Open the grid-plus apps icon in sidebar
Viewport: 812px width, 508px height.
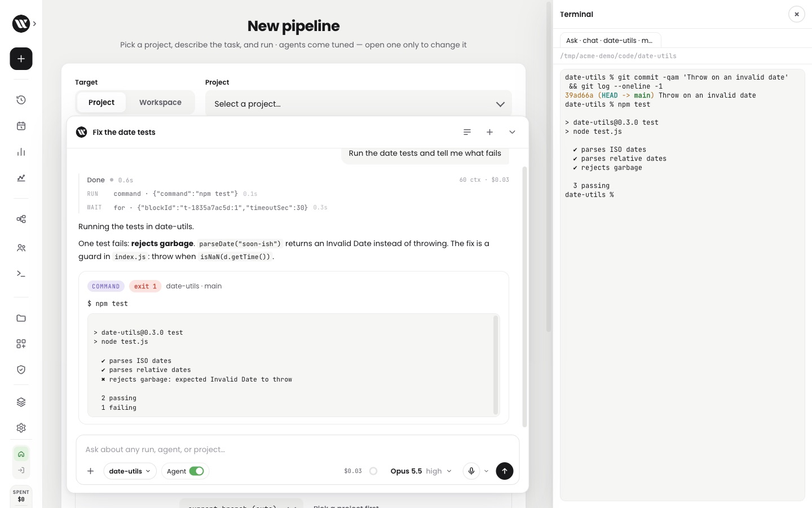(21, 344)
